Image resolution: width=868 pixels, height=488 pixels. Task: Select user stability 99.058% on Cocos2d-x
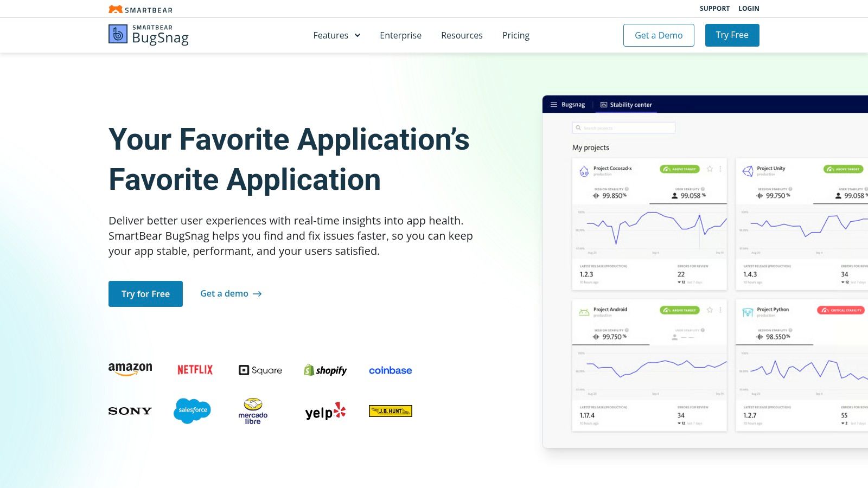(x=689, y=196)
